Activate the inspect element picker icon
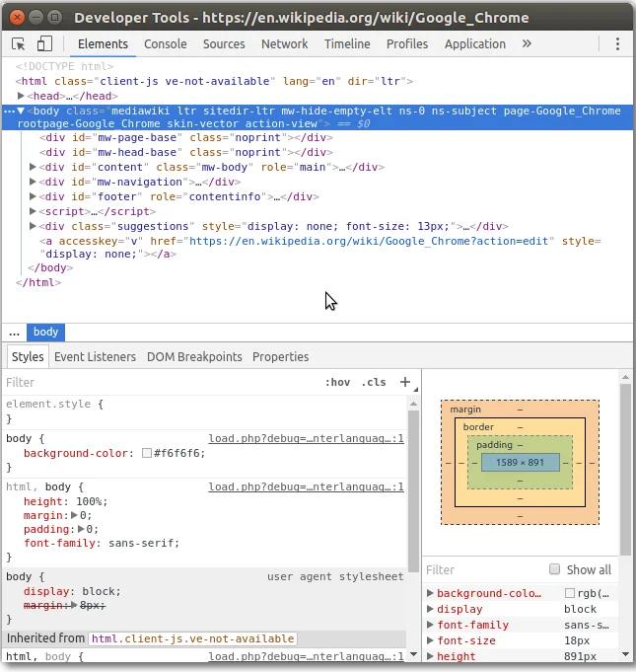Image resolution: width=636 pixels, height=672 pixels. point(19,43)
